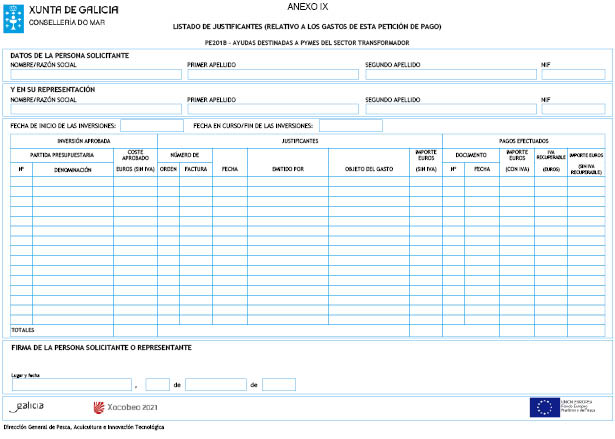Click 'EMITIDO POR' column header
This screenshot has width=615, height=439.
click(x=288, y=169)
